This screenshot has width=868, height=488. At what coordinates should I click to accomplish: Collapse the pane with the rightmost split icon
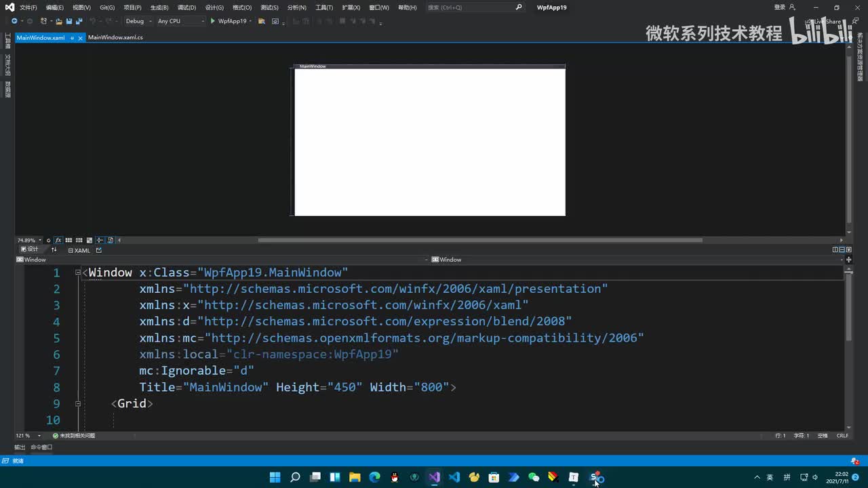(848, 249)
